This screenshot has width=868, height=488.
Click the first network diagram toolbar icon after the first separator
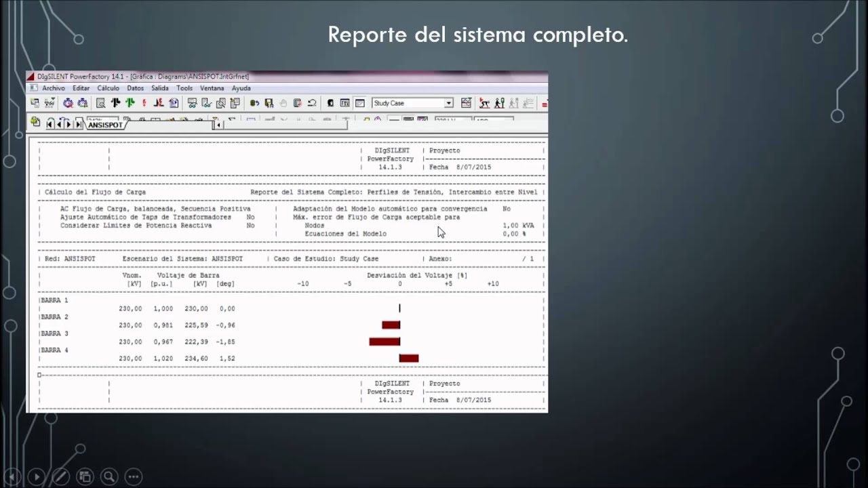tap(192, 103)
